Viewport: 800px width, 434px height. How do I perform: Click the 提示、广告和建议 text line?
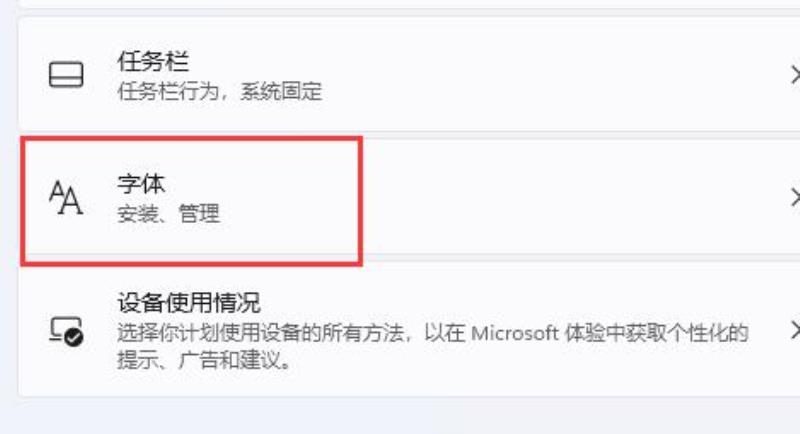[x=204, y=360]
